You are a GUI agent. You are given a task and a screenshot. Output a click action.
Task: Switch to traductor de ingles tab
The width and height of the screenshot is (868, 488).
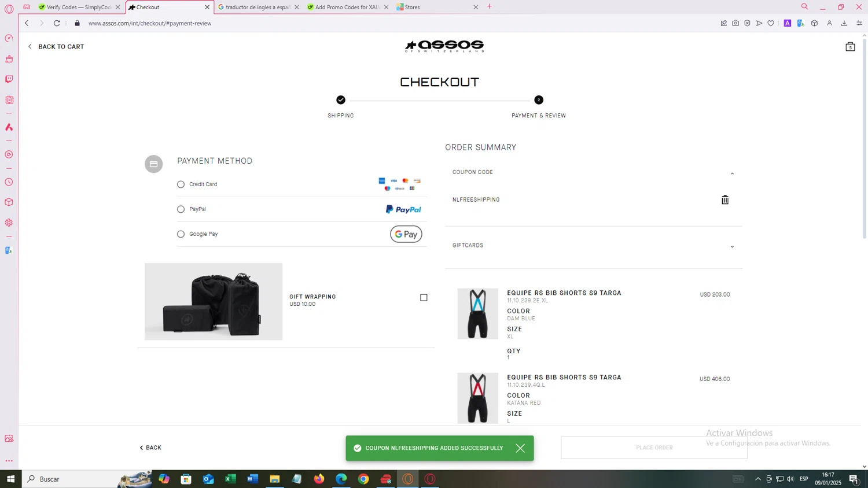[x=258, y=7]
